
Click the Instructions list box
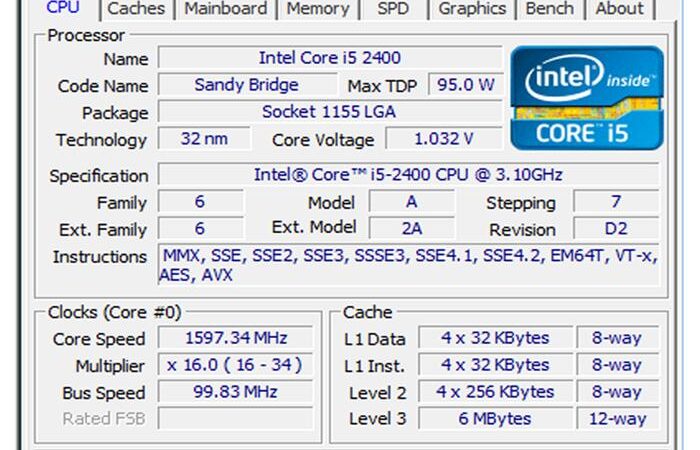tap(408, 265)
